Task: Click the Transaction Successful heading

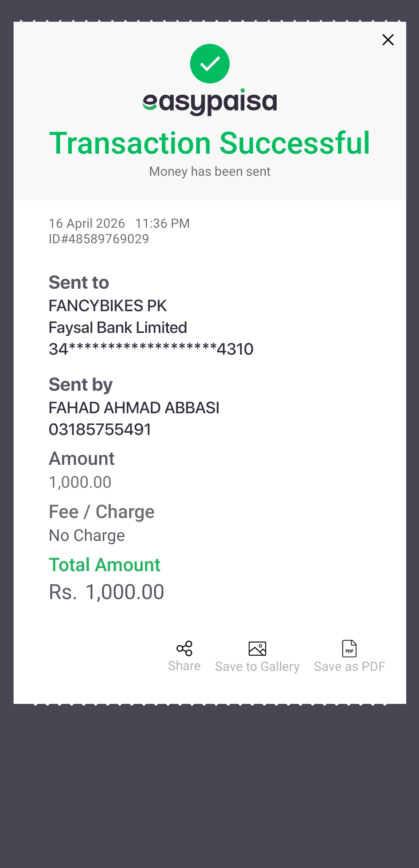Action: point(209,143)
